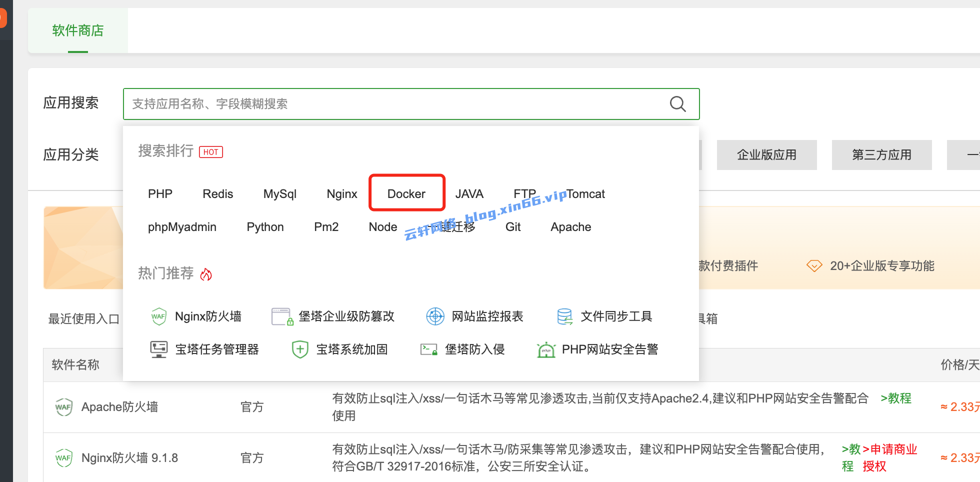Viewport: 980px width, 482px height.
Task: Click the 网站监控报表 target icon
Action: (435, 316)
